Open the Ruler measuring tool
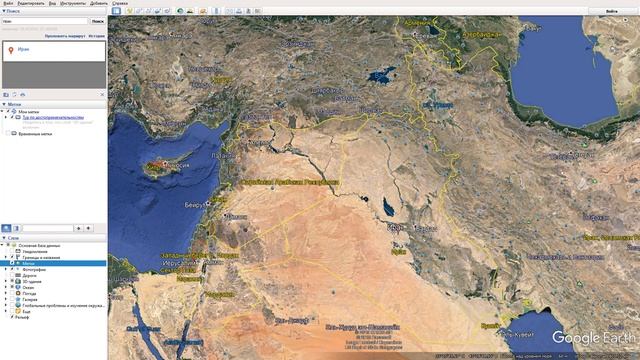Image resolution: width=640 pixels, height=360 pixels. pos(216,11)
